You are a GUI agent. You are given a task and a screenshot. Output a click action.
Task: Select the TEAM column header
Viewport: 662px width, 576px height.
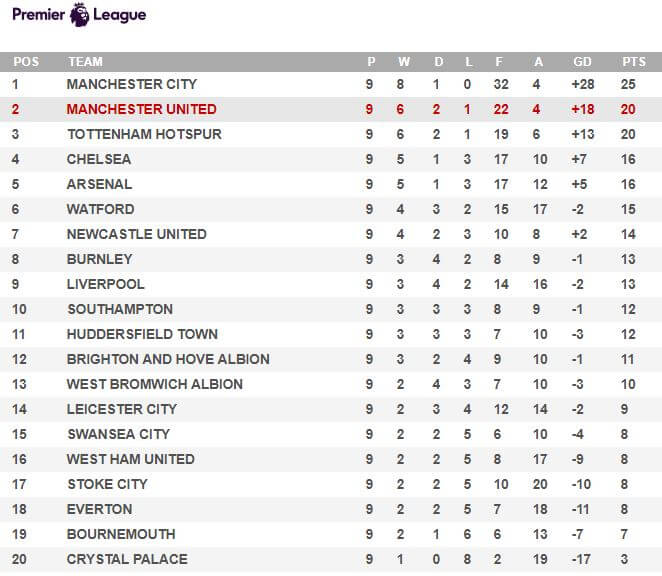86,62
